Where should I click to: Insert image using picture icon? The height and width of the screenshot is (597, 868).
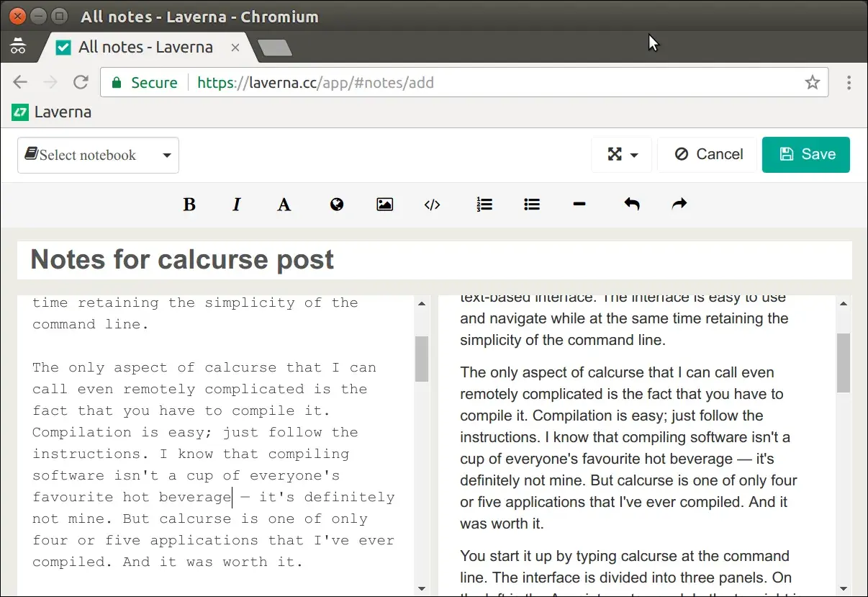(x=385, y=205)
